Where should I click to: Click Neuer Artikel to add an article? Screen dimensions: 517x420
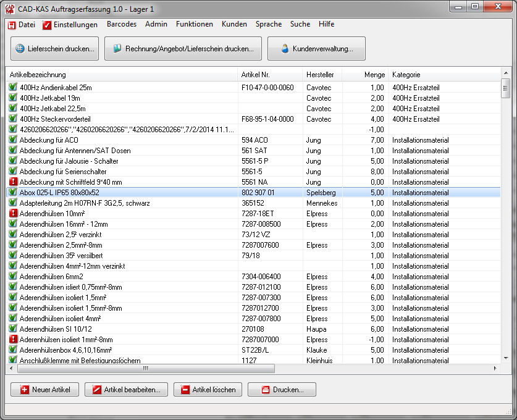(44, 390)
